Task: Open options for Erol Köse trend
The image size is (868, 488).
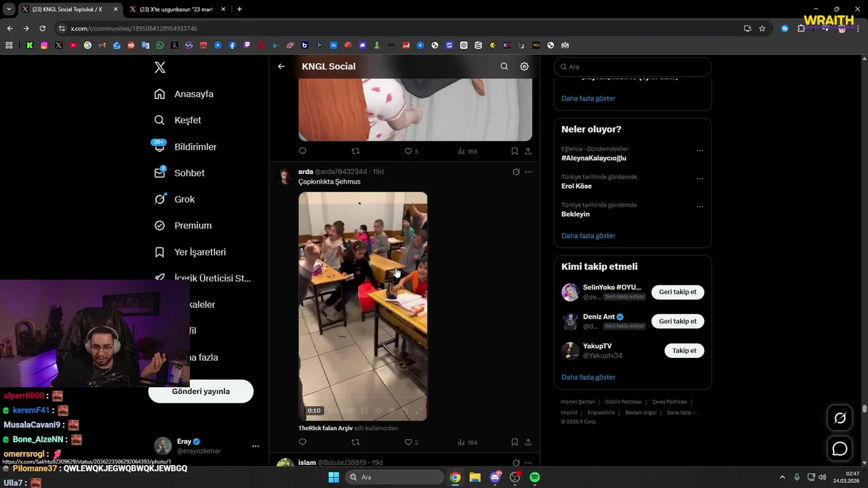Action: coord(700,179)
